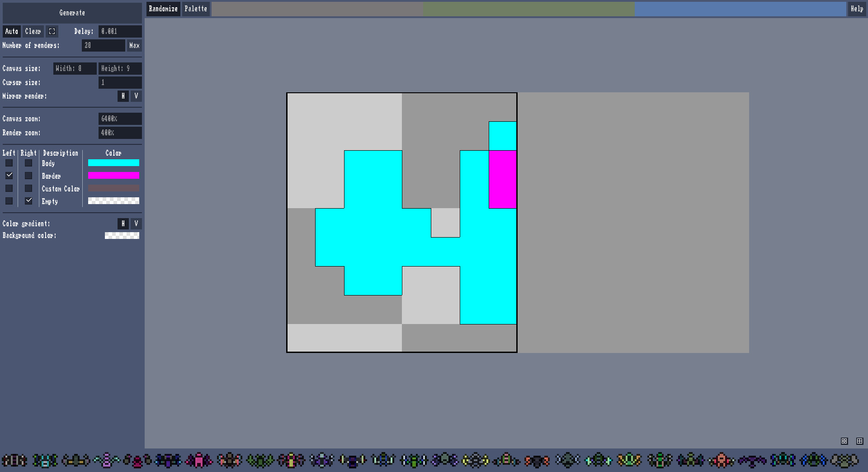The height and width of the screenshot is (472, 868).
Task: Click the multi-sprite grid view icon bottom right
Action: pos(844,441)
